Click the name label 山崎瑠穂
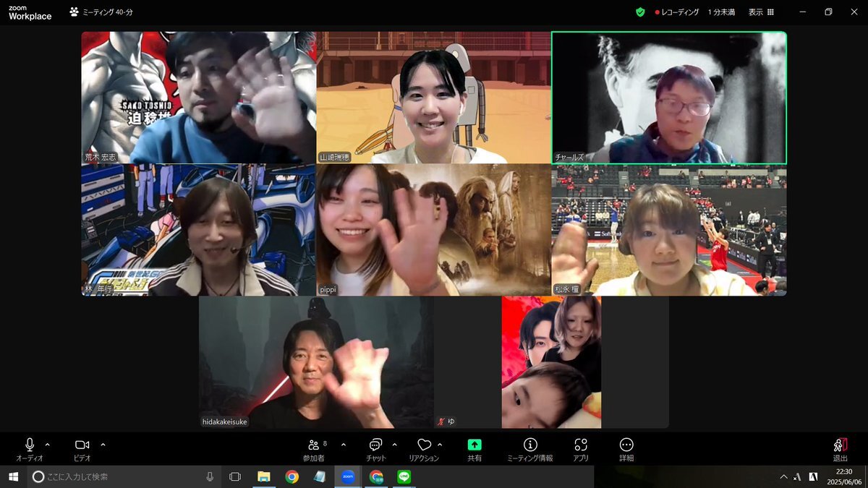Viewport: 868px width, 488px height. [334, 157]
